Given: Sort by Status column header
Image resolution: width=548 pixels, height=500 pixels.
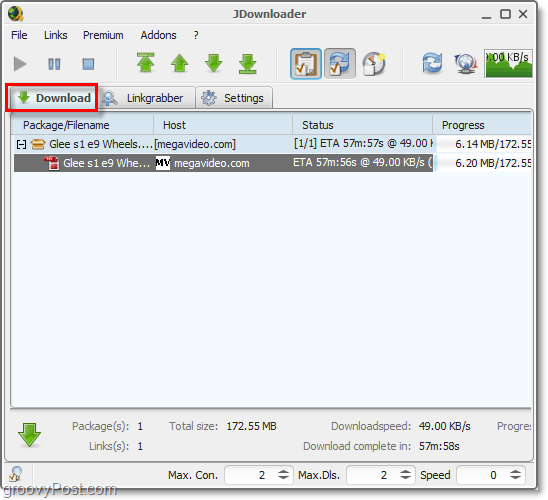Looking at the screenshot, I should coord(363,125).
